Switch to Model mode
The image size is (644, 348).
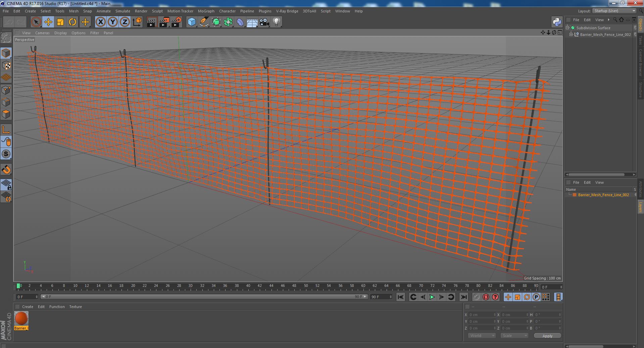tap(6, 53)
